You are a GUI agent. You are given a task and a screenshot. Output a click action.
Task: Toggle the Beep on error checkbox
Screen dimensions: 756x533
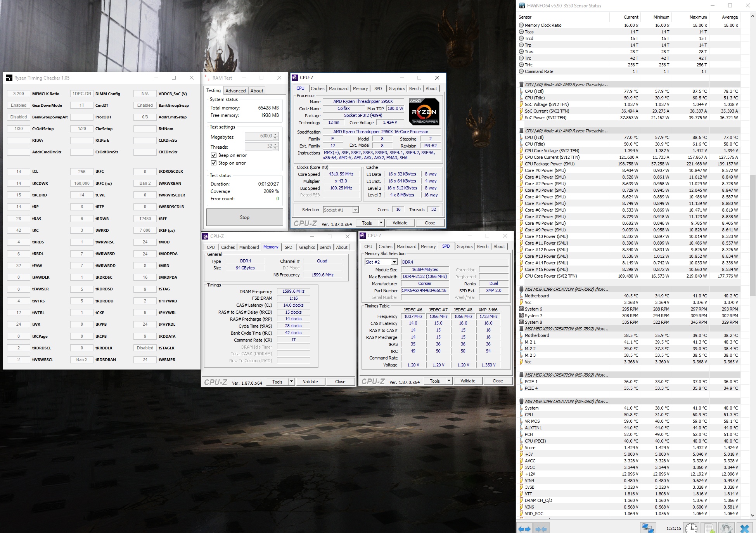(214, 155)
